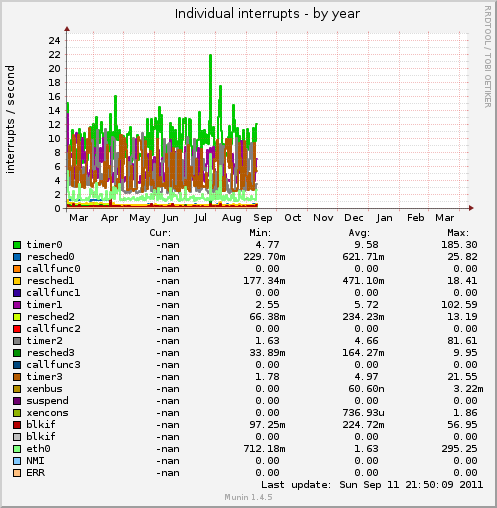Screen dimensions: 497x508
Task: Click the peach ERR legend swatch
Action: click(x=17, y=473)
